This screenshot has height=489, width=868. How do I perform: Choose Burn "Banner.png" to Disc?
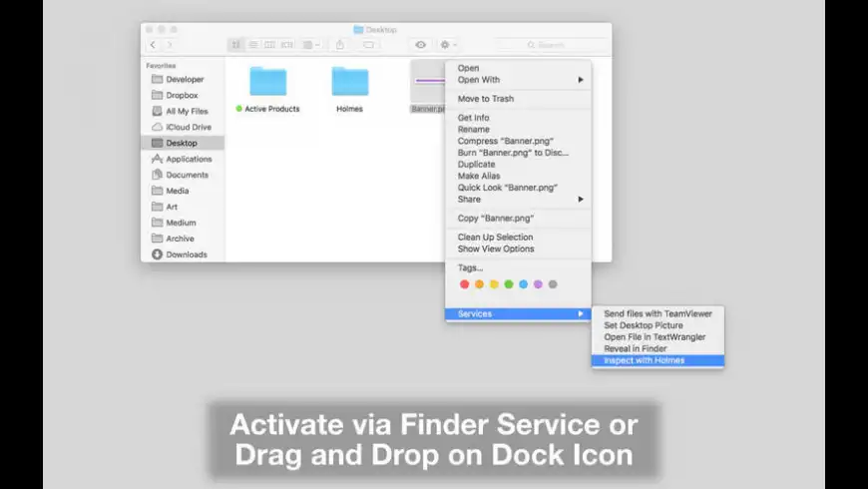[x=518, y=153]
